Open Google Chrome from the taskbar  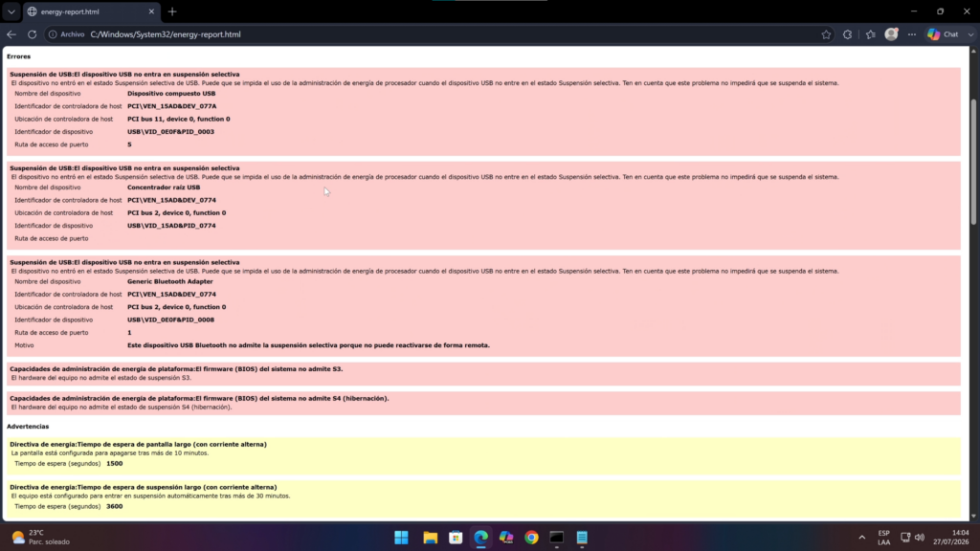pyautogui.click(x=531, y=538)
